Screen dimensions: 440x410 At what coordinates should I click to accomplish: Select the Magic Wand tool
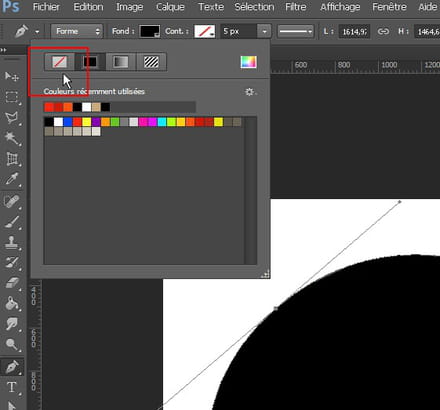pyautogui.click(x=12, y=138)
